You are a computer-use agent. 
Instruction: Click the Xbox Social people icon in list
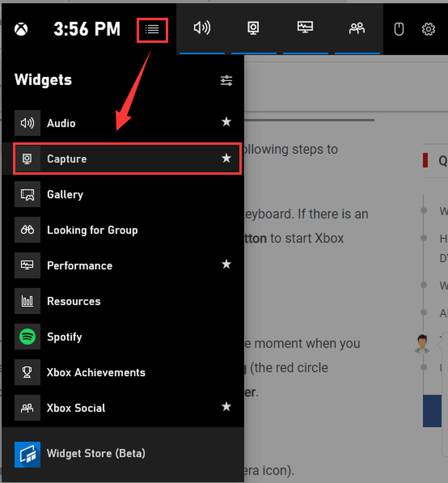(x=27, y=408)
